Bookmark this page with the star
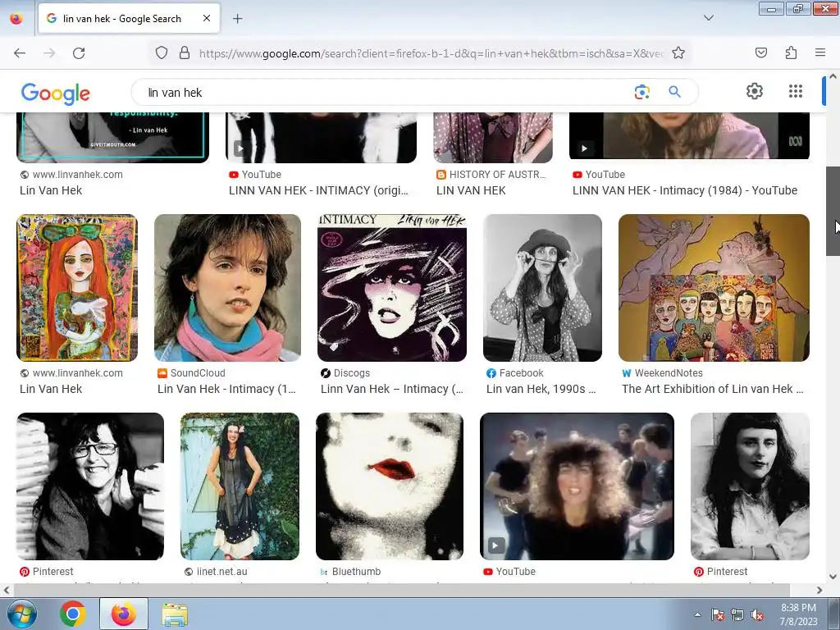 pos(678,53)
